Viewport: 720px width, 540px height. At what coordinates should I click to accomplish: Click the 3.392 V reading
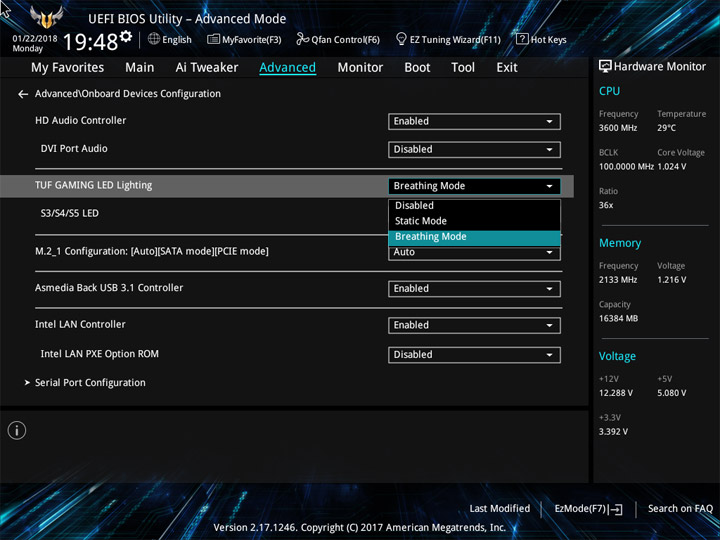[613, 432]
